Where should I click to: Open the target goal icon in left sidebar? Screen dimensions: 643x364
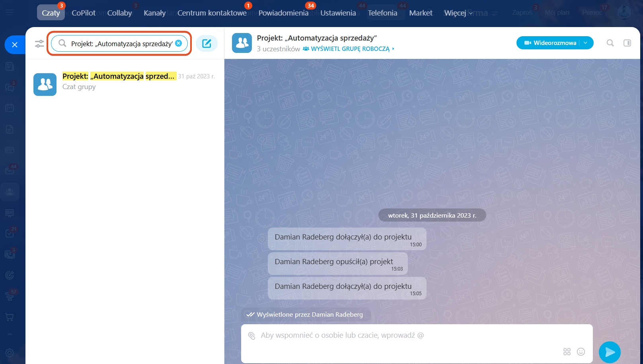tap(10, 274)
